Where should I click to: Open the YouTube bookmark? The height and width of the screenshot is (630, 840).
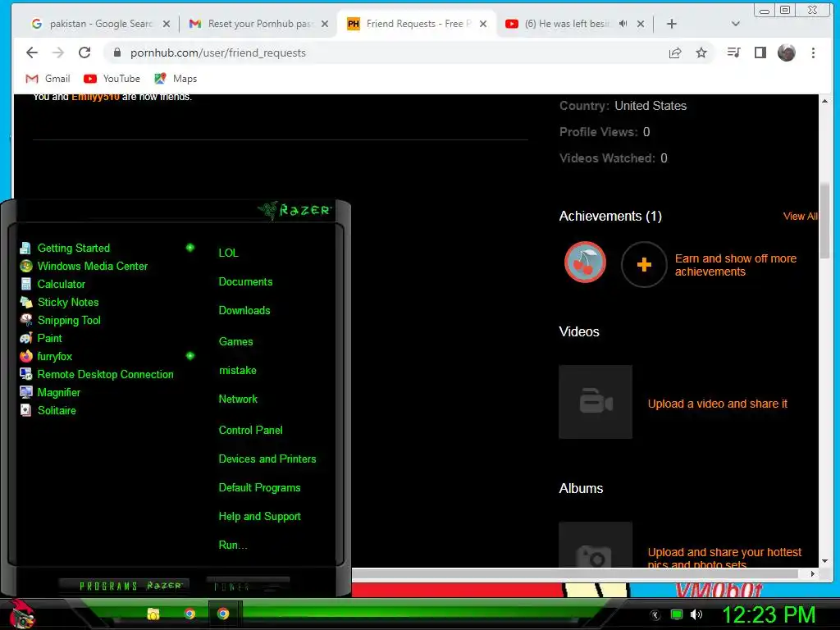(112, 79)
